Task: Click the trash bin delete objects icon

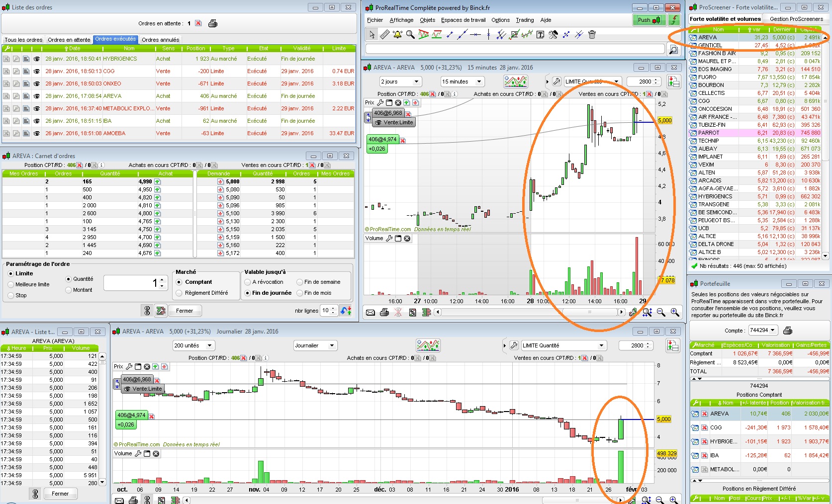Action: (592, 34)
